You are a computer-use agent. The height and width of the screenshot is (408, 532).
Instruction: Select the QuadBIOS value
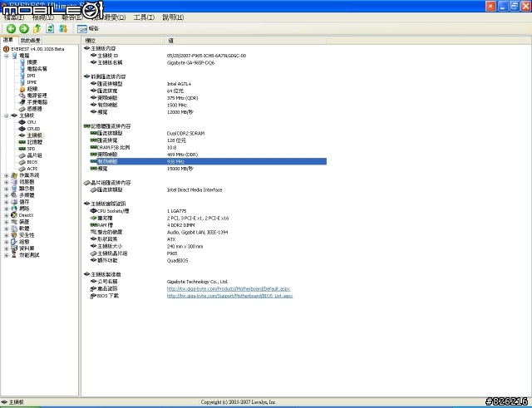177,260
